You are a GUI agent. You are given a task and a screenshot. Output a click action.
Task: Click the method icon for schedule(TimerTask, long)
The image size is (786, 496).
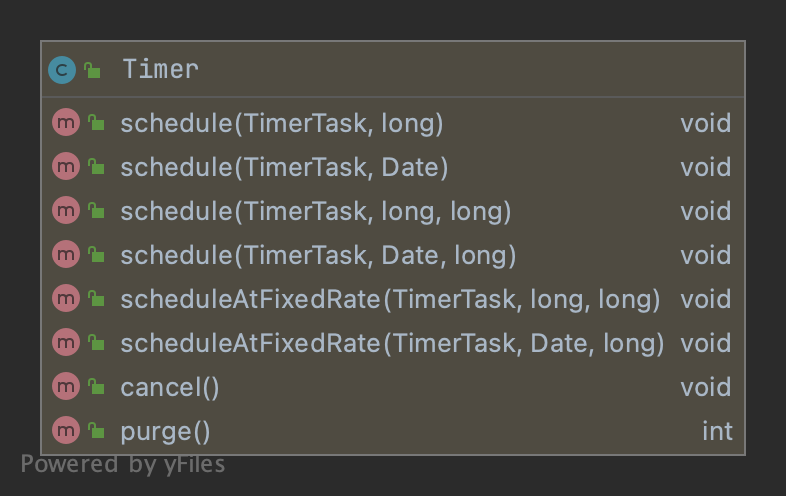[x=65, y=123]
